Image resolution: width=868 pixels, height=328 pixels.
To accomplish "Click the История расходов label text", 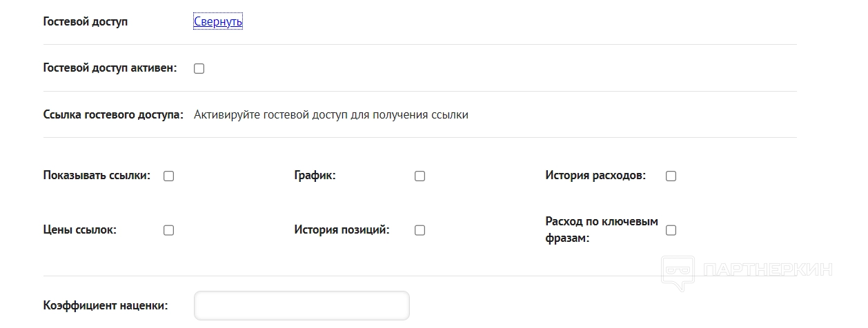I will (x=595, y=175).
